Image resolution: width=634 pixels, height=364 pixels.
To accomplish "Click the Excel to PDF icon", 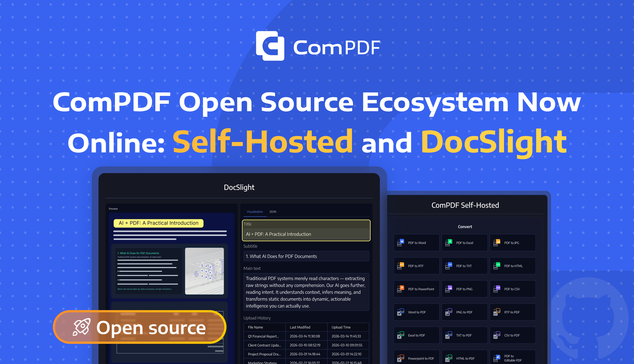I will click(x=401, y=335).
